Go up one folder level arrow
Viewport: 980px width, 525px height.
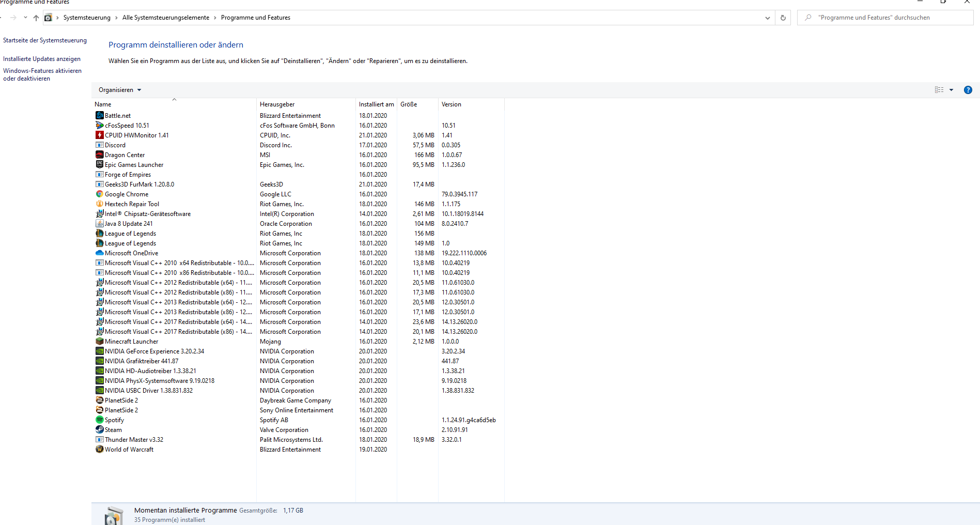click(x=36, y=18)
